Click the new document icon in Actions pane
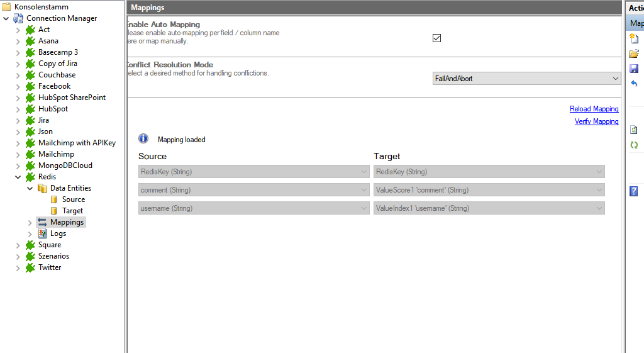Screen dimensions: 644x353 pyautogui.click(x=634, y=39)
